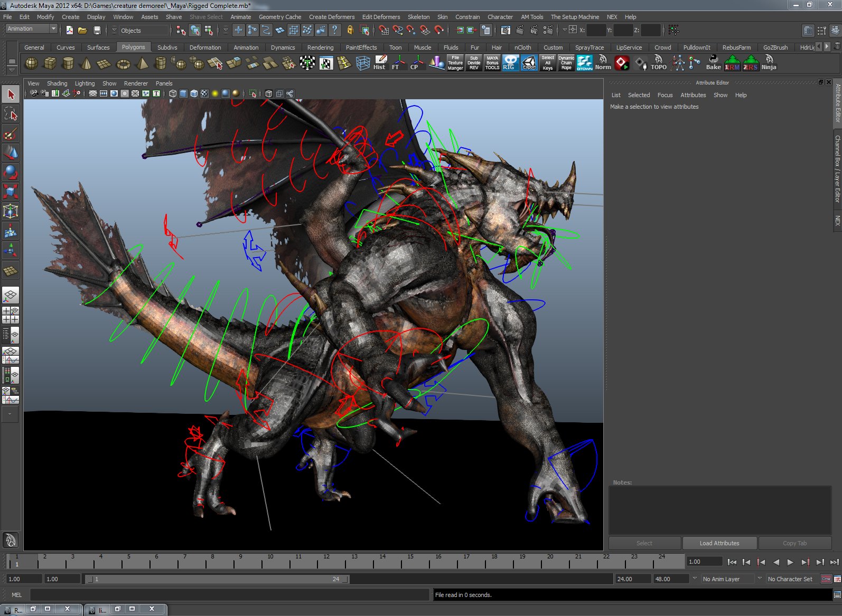This screenshot has width=842, height=616.
Task: Click the Unity Export shelf icon
Action: point(529,63)
